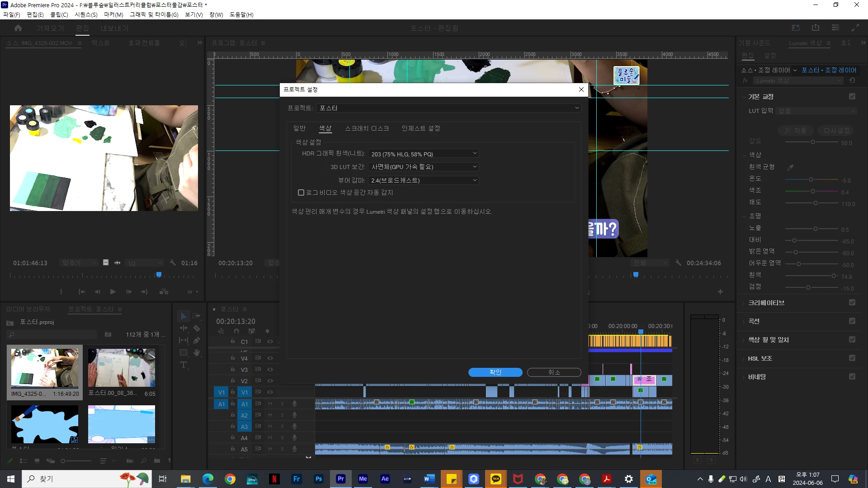
Task: Click the Home icon in workspace bar
Action: point(18,28)
